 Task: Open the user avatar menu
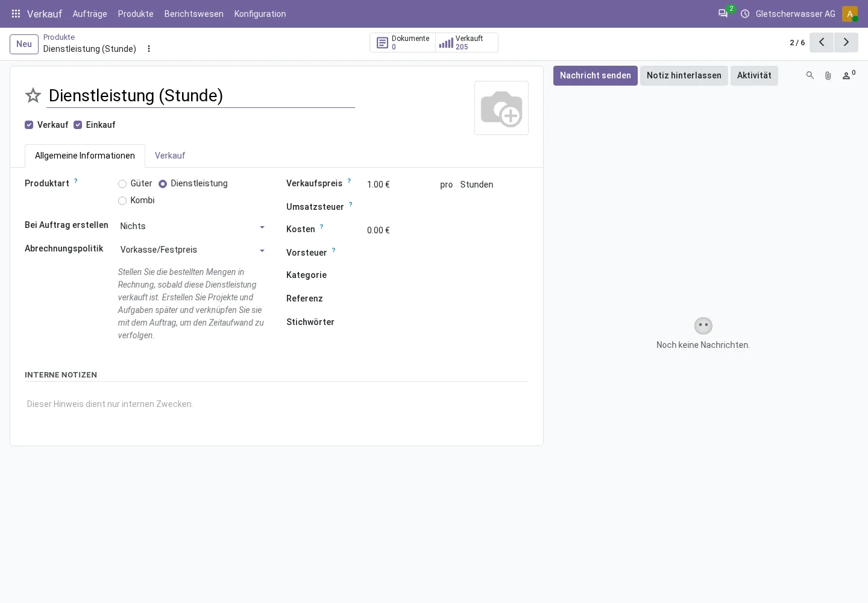pyautogui.click(x=850, y=14)
